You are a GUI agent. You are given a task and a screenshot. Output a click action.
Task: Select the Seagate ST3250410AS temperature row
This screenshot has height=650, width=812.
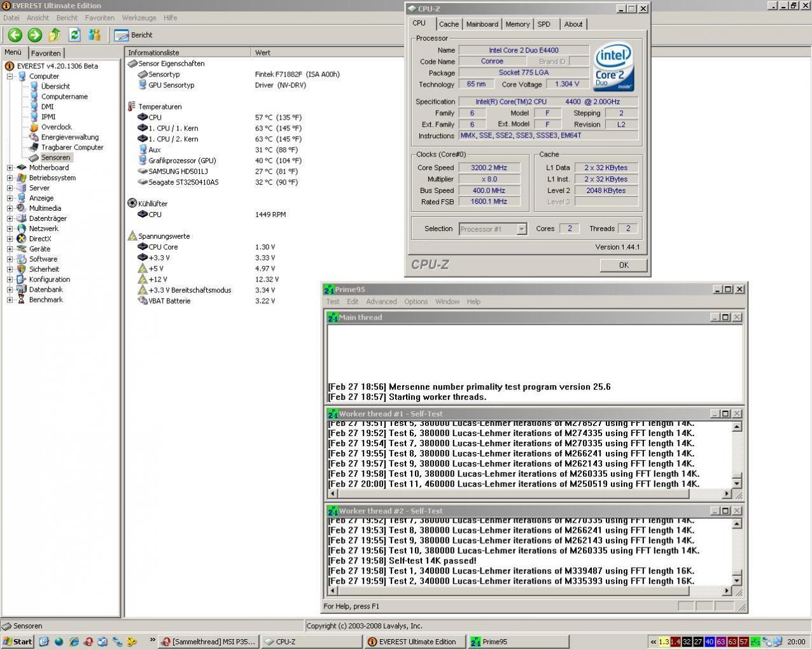pyautogui.click(x=218, y=182)
